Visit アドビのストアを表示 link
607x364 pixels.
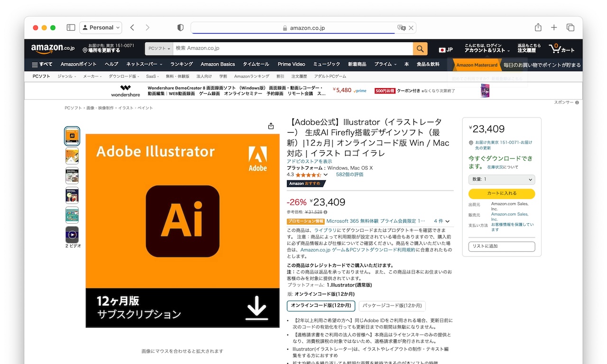(x=309, y=162)
